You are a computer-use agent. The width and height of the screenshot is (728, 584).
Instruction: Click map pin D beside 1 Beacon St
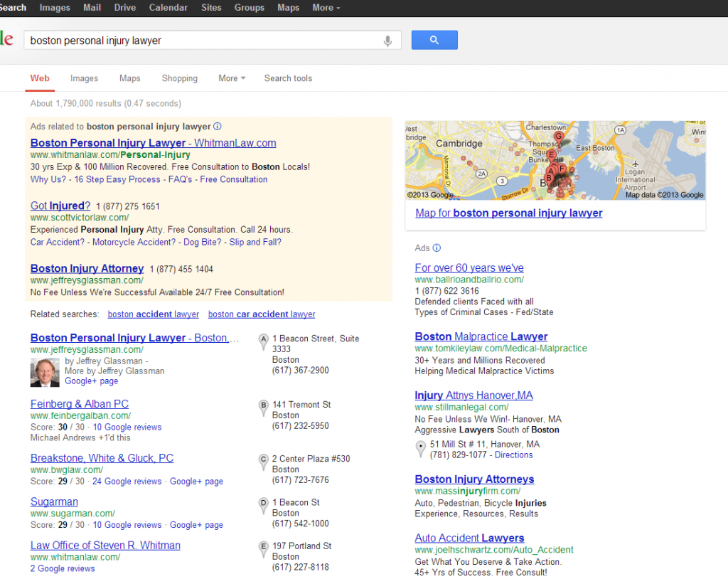[263, 505]
